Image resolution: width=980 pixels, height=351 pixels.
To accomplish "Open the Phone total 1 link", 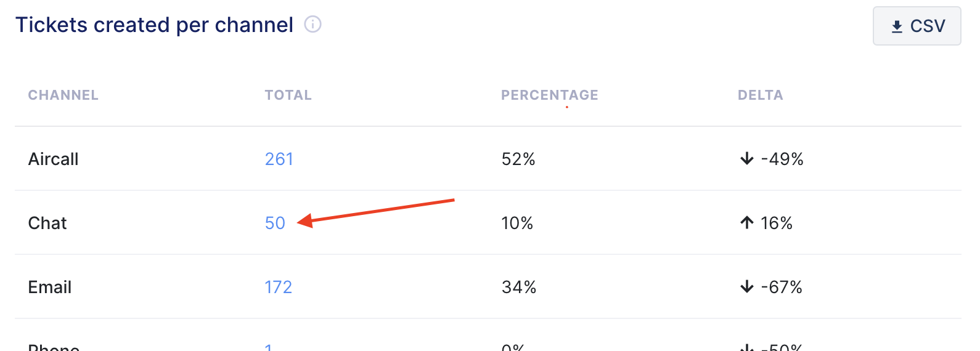I will pos(269,347).
